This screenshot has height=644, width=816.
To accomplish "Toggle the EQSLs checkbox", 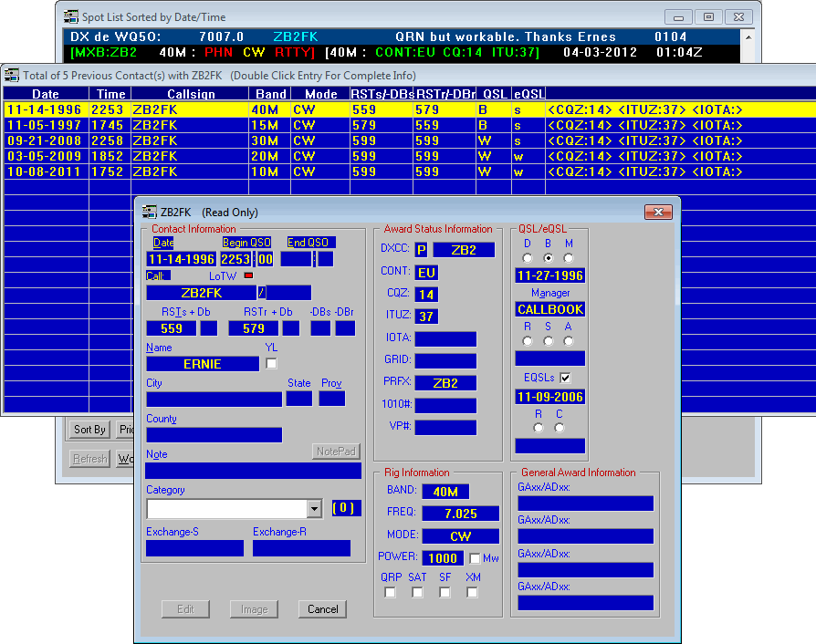I will [565, 378].
